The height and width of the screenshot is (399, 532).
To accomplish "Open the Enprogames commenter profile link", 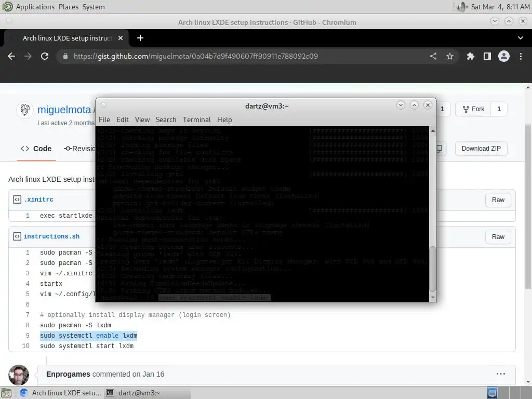I will [x=68, y=374].
